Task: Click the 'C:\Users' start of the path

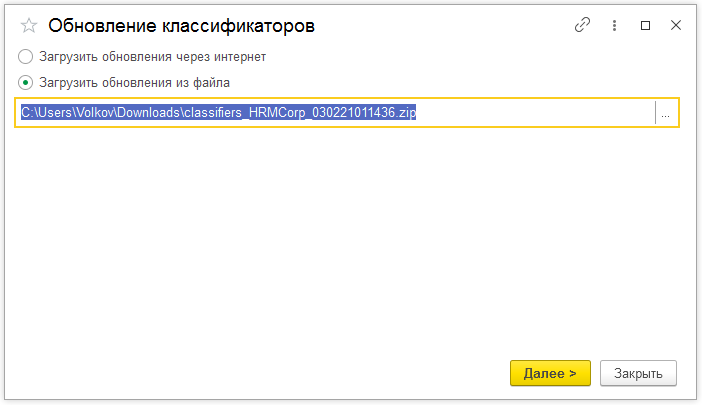Action: point(42,114)
